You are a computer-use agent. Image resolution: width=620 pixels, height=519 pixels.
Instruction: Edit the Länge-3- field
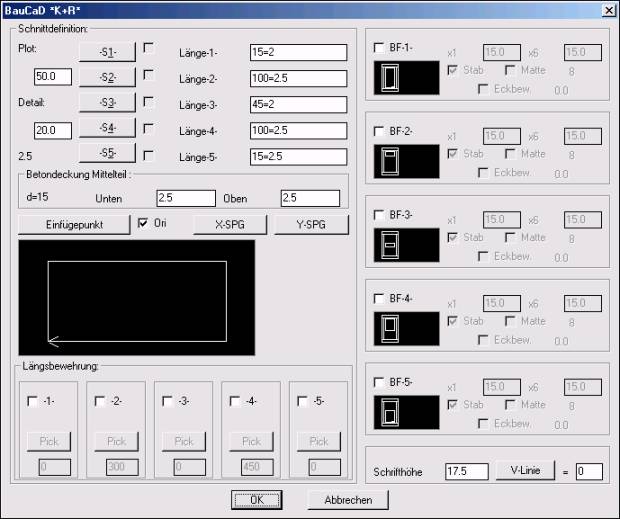(299, 104)
